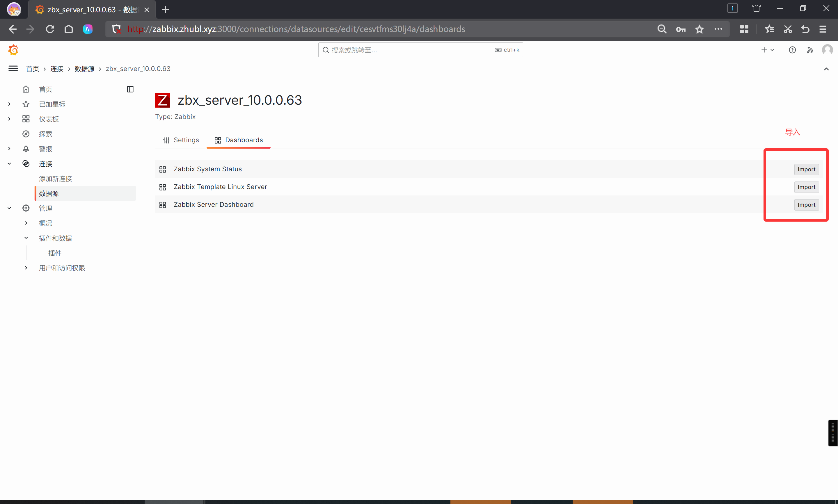Import the Zabbix System Status dashboard
The image size is (838, 504).
coord(806,170)
